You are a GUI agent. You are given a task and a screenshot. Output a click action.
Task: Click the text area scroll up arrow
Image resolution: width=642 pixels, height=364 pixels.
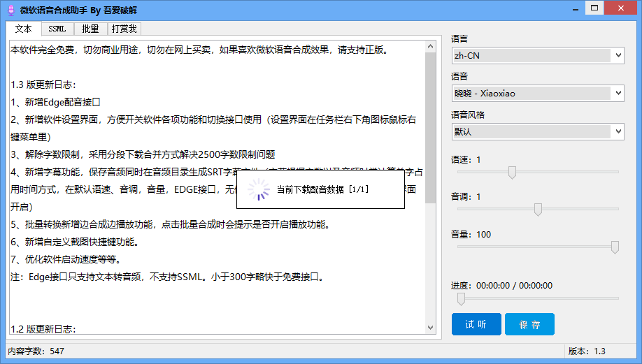(430, 47)
